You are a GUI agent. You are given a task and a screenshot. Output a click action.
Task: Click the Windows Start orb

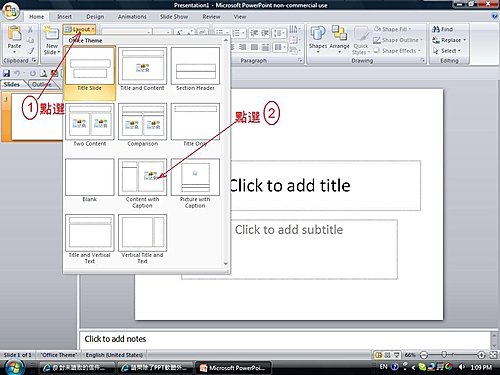pyautogui.click(x=15, y=368)
